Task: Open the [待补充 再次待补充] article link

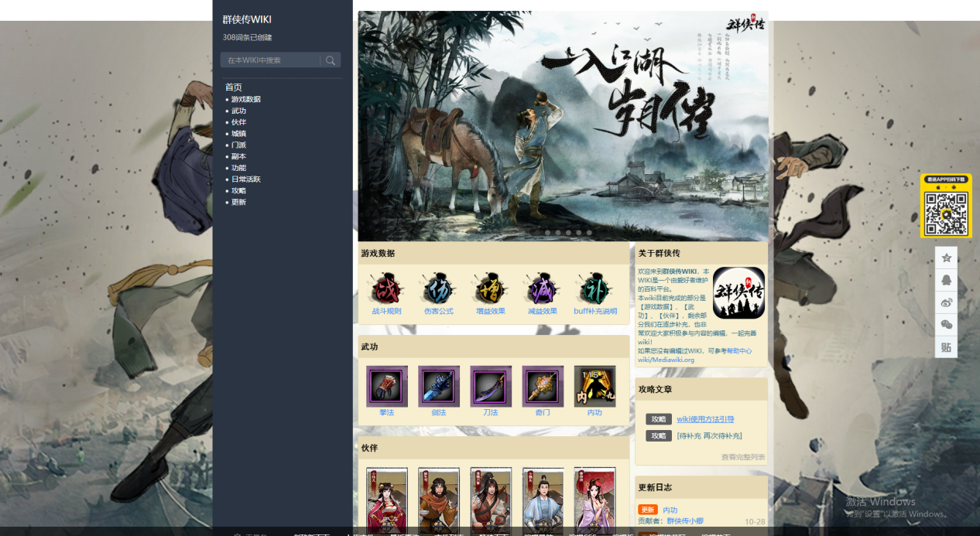Action: 709,436
